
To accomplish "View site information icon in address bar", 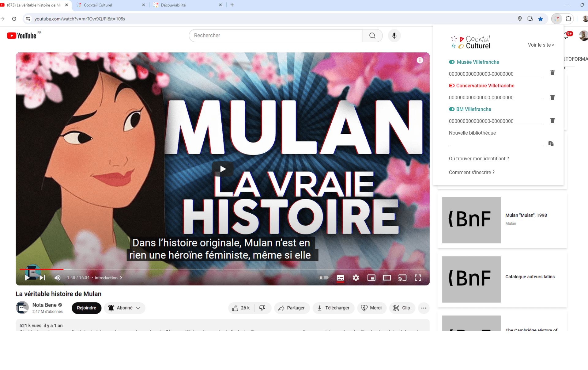I will coord(28,19).
